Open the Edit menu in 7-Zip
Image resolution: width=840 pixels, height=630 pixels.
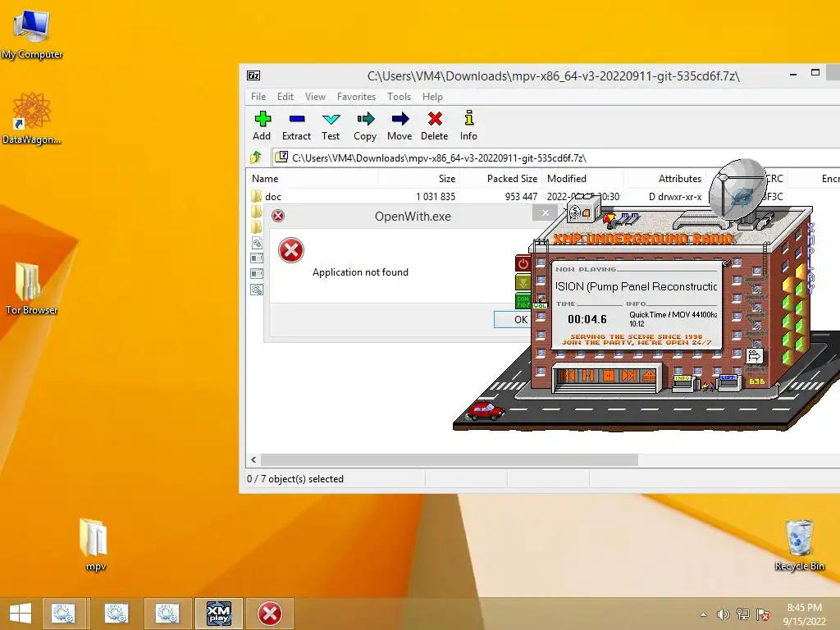point(285,97)
